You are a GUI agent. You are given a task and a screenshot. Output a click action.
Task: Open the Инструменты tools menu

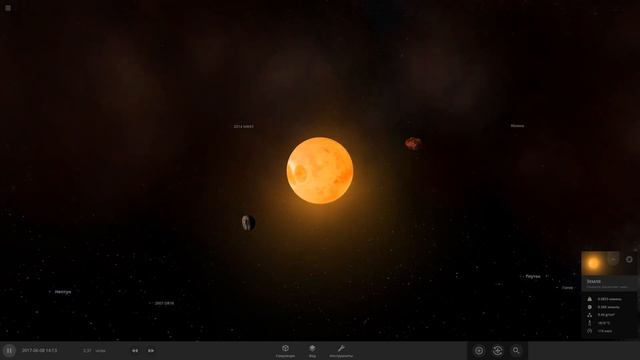[341, 351]
